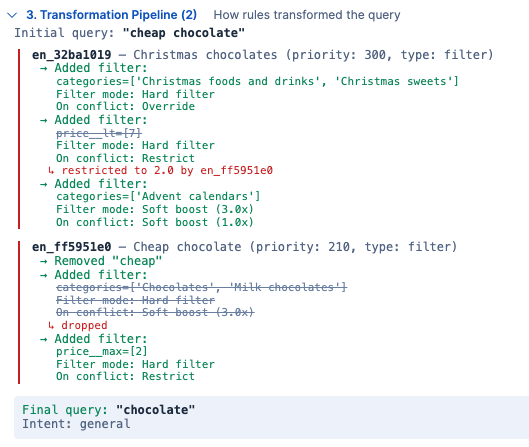Select the Initial query "cheap chocolate" line
529x447 pixels.
(129, 33)
